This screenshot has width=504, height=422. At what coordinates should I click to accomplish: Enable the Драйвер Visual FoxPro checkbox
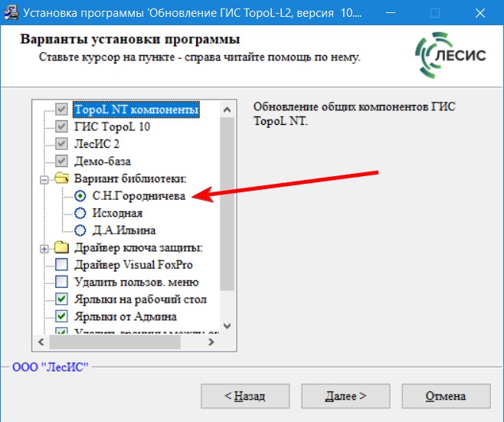tap(61, 264)
